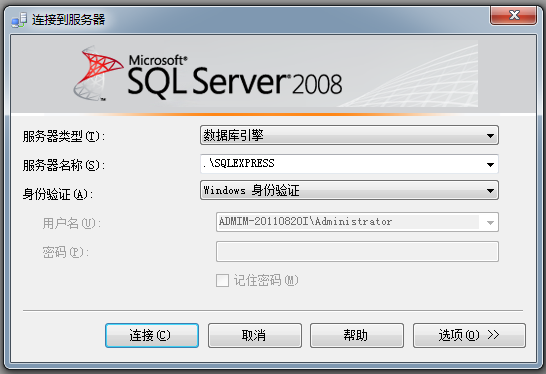
Task: Click the SQL Server red logo emblem
Action: click(98, 73)
